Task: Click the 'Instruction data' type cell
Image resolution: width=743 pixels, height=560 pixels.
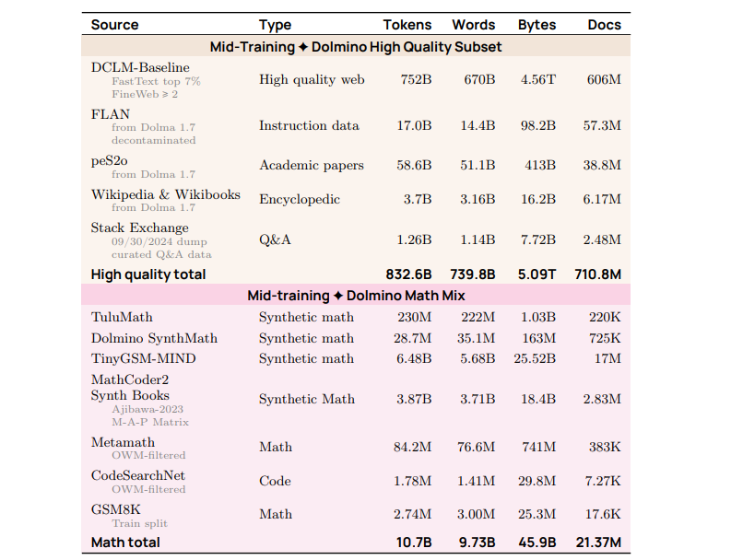Action: (x=309, y=125)
